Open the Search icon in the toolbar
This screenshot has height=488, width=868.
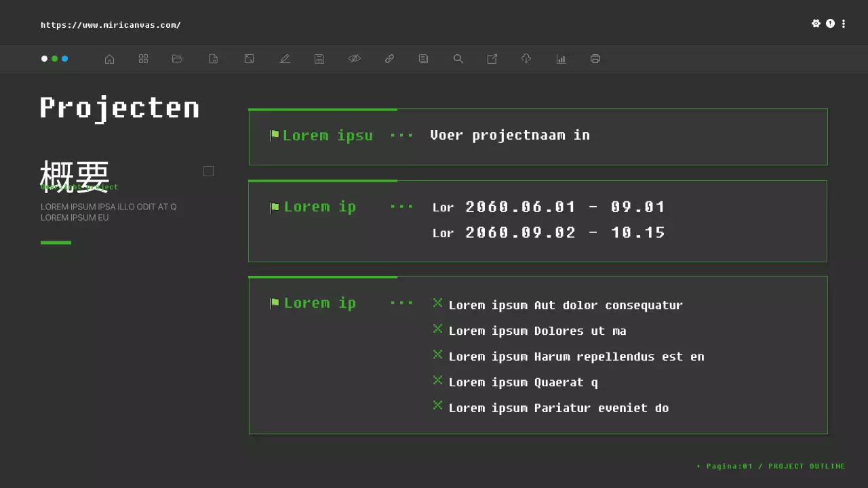458,59
